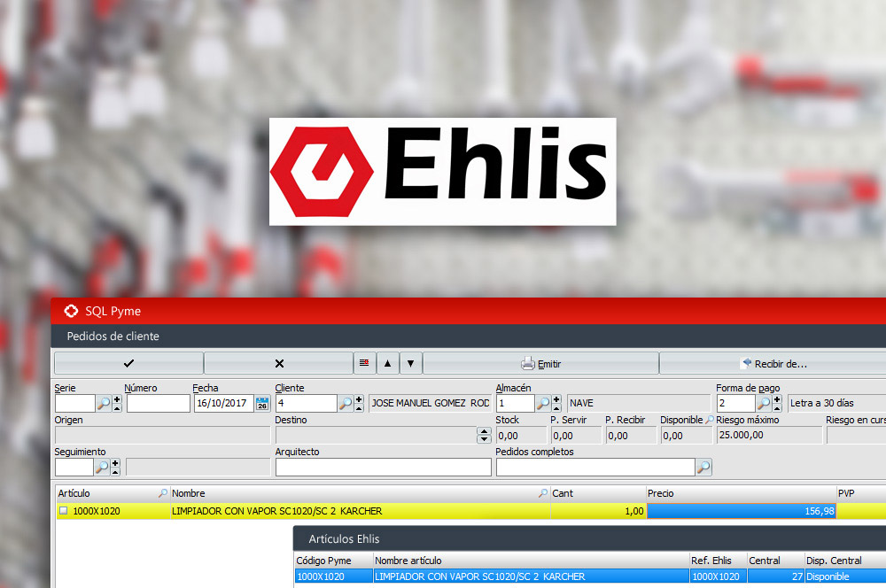Move to previous record with up arrow
This screenshot has height=588, width=886.
pos(387,363)
